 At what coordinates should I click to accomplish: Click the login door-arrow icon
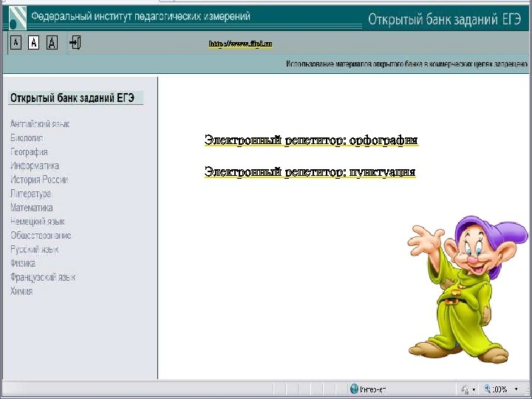75,42
